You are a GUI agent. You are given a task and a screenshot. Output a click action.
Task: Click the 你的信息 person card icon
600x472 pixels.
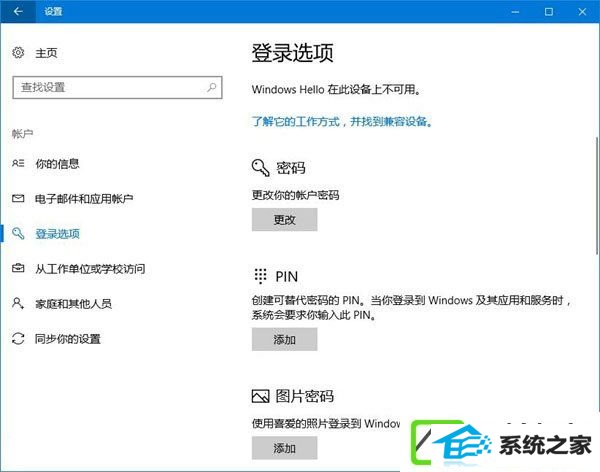18,163
